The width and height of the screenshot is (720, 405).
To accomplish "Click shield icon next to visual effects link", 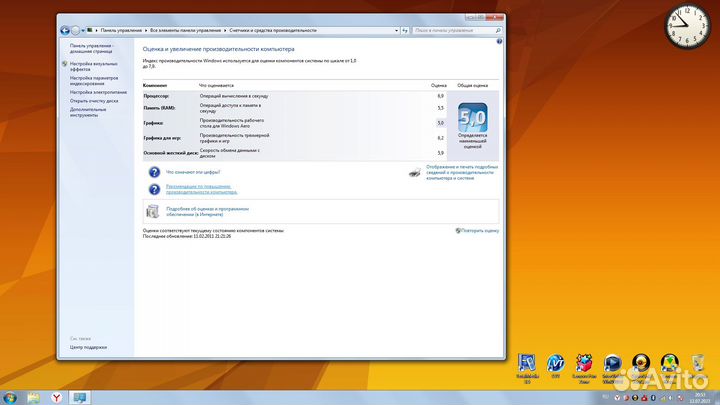I will click(65, 64).
